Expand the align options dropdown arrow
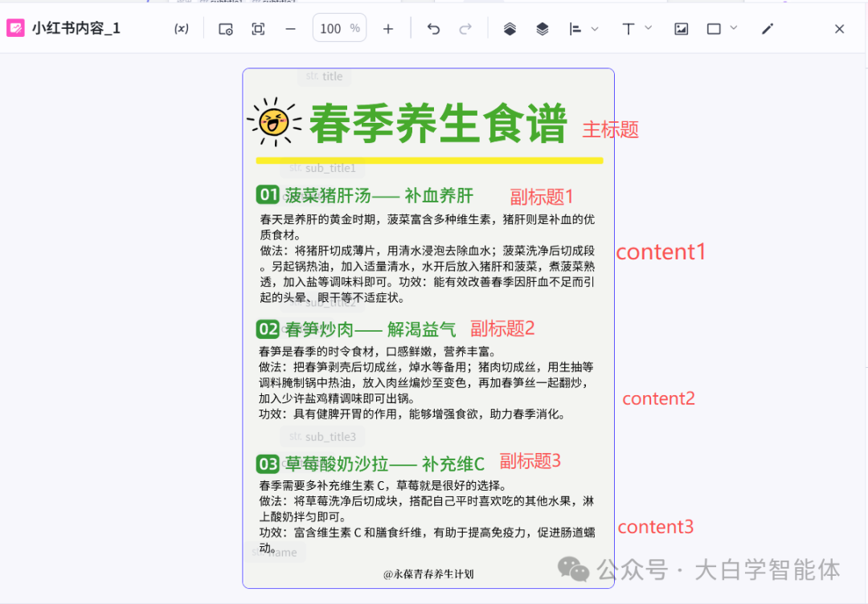 click(x=595, y=29)
